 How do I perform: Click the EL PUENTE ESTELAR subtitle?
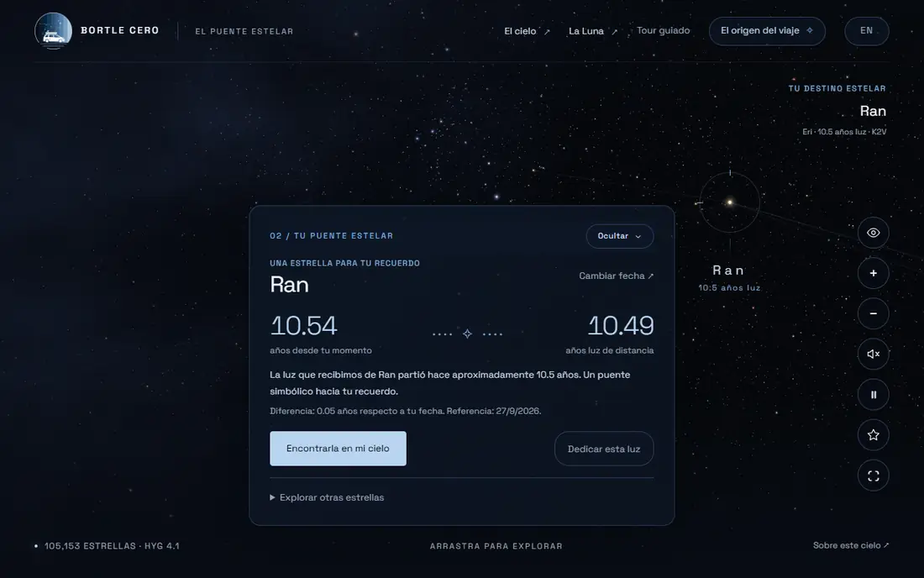point(244,31)
